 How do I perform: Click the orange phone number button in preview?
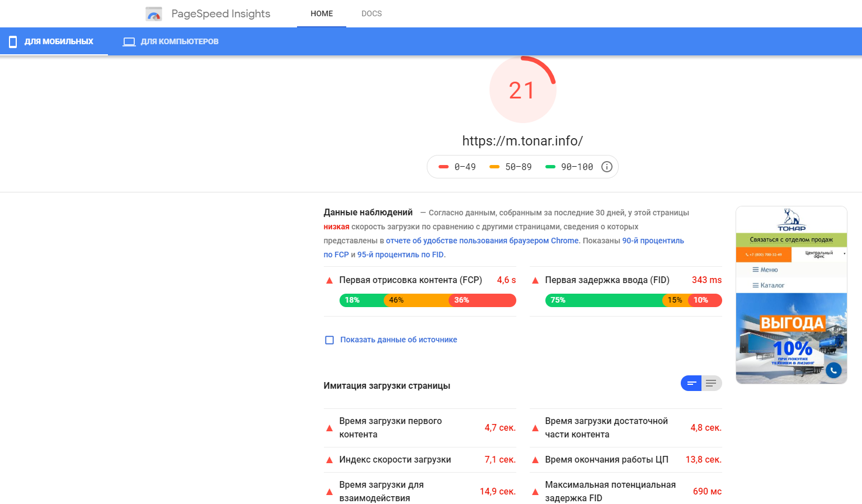[x=764, y=255]
